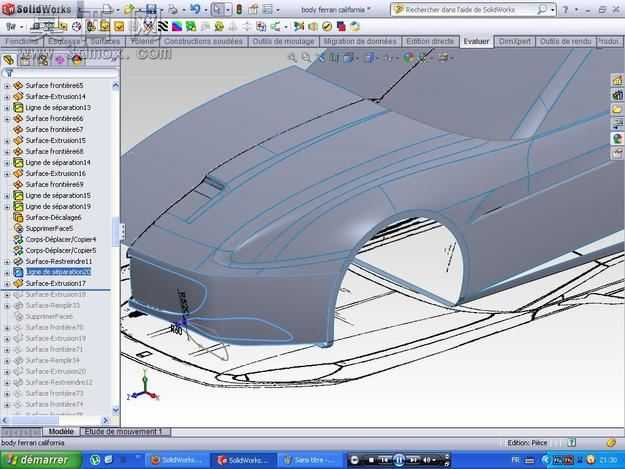Click the Open file icon
This screenshot has width=625, height=469.
click(129, 9)
